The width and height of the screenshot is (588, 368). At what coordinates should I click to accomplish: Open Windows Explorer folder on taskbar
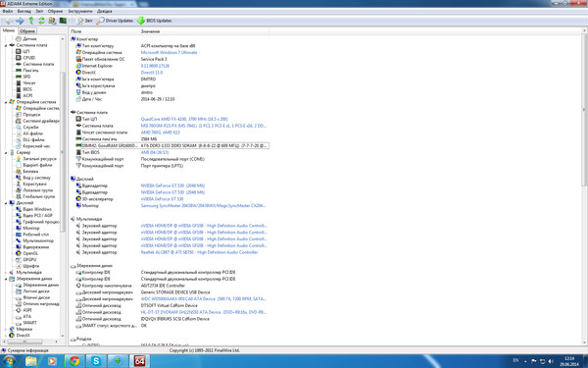coord(31,361)
